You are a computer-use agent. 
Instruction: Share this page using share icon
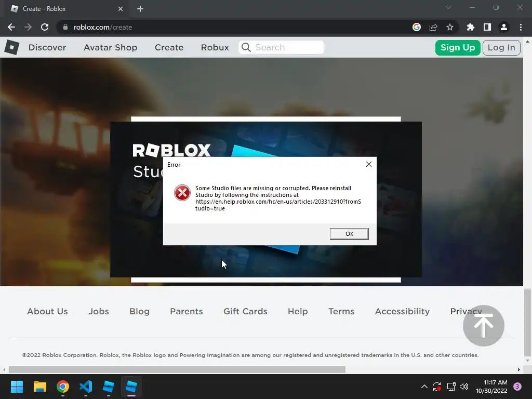coord(433,27)
